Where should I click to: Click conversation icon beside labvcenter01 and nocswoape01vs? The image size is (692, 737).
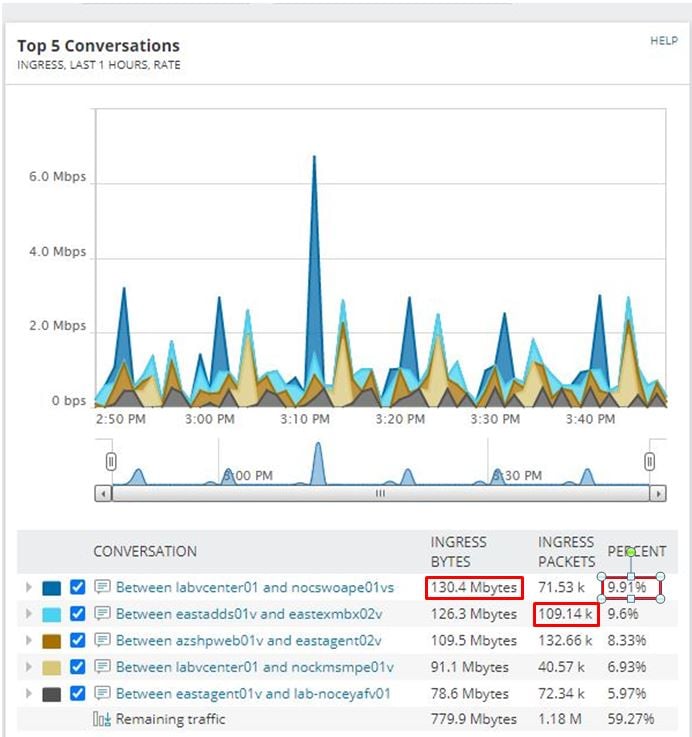102,587
